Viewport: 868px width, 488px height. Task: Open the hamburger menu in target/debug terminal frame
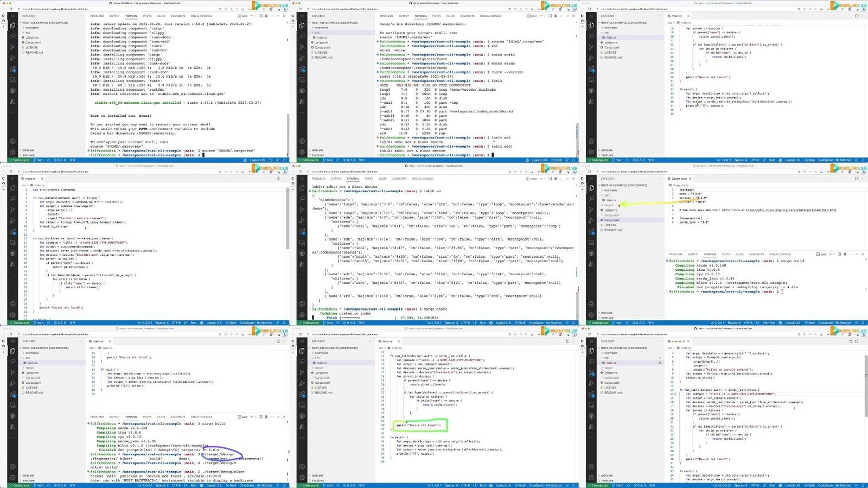point(12,341)
